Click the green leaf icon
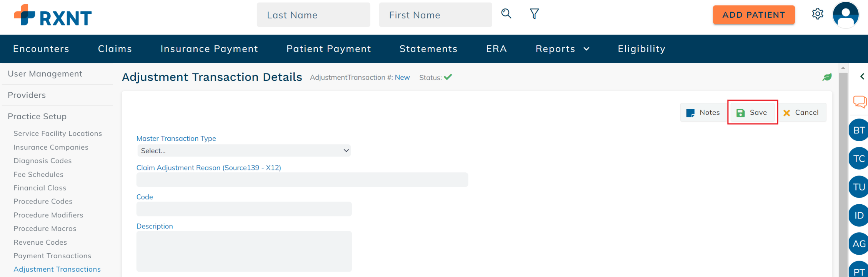 [x=827, y=77]
